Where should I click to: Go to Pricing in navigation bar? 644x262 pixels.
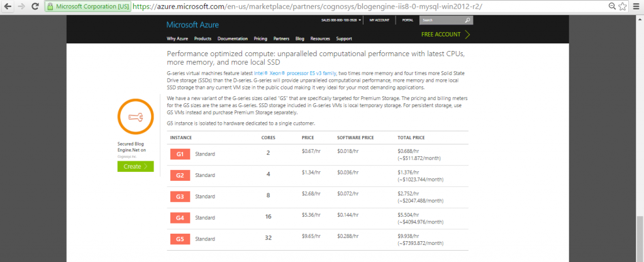click(x=260, y=38)
